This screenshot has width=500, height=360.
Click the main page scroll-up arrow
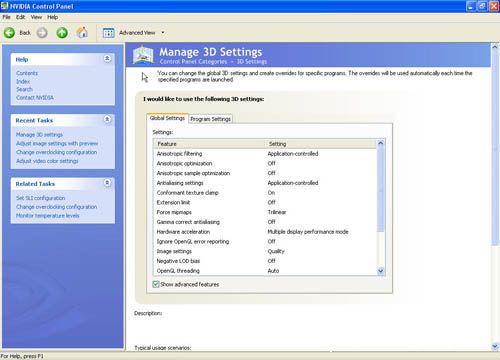click(x=495, y=47)
